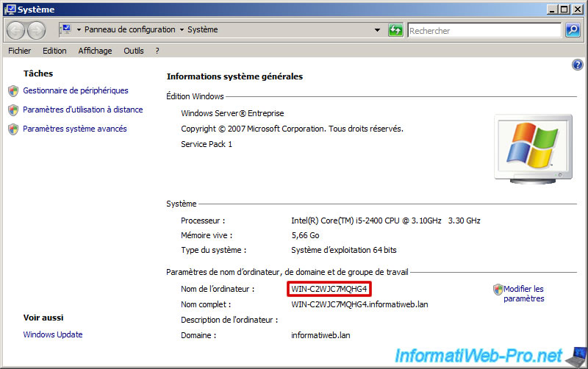Click Modifier les paramètres link
The width and height of the screenshot is (588, 369).
click(523, 293)
